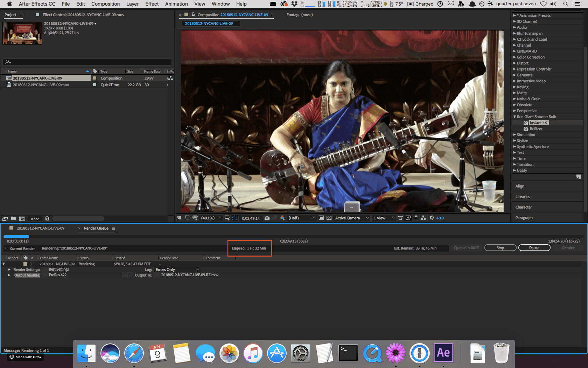Open the Log Errors Only dropdown
This screenshot has height=368, width=588.
177,270
